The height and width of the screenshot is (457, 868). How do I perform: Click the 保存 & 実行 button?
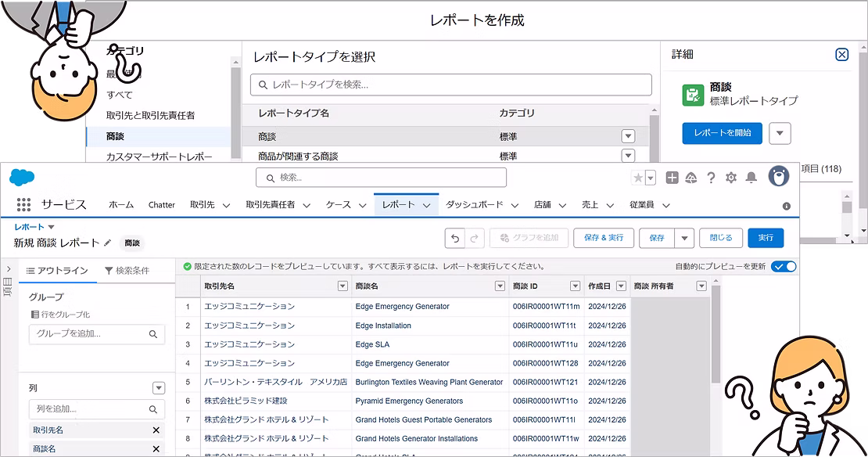[x=604, y=238]
